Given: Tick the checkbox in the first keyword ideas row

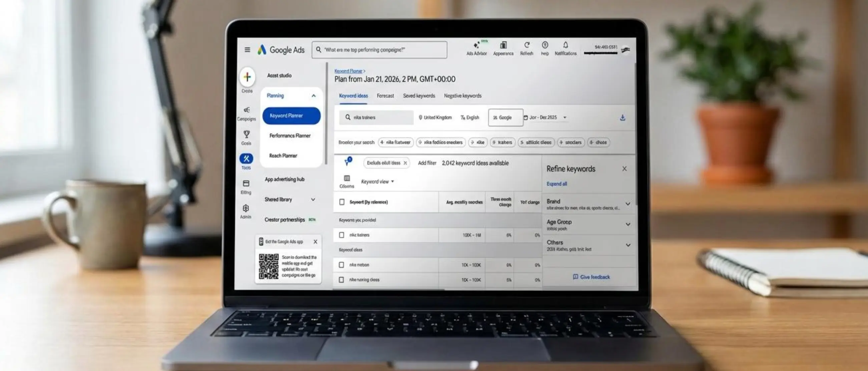Looking at the screenshot, I should coord(341,265).
